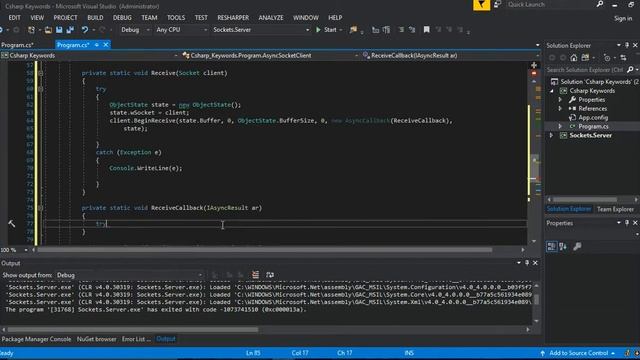Click Clear All icon in Output panel
Image resolution: width=640 pixels, height=360 pixels.
256,275
